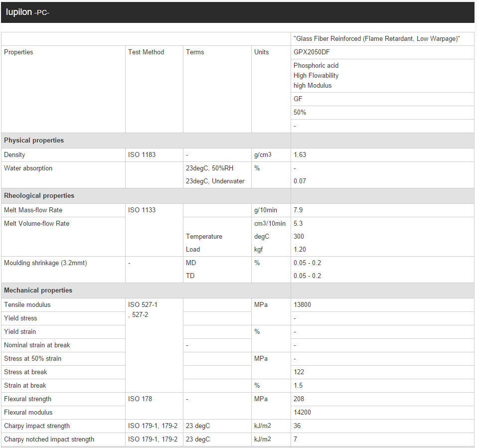477x448 pixels.
Task: Click the kgf unit
Action: (x=259, y=249)
